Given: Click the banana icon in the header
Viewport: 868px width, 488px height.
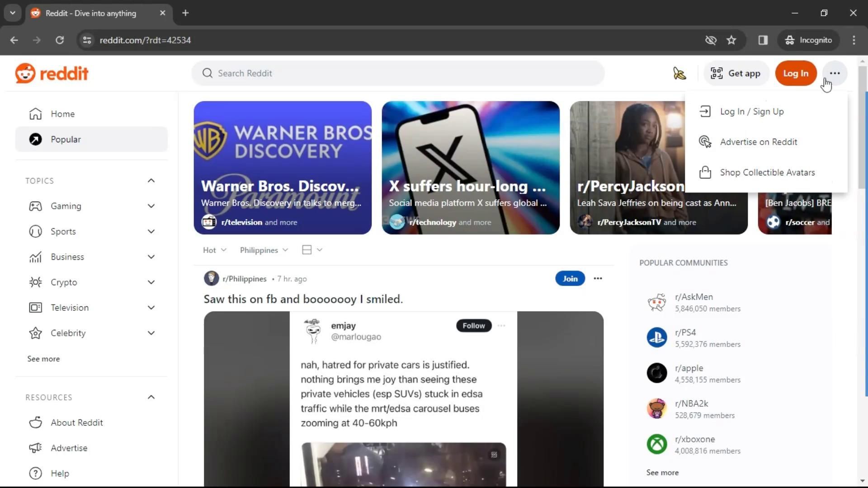Looking at the screenshot, I should tap(679, 73).
